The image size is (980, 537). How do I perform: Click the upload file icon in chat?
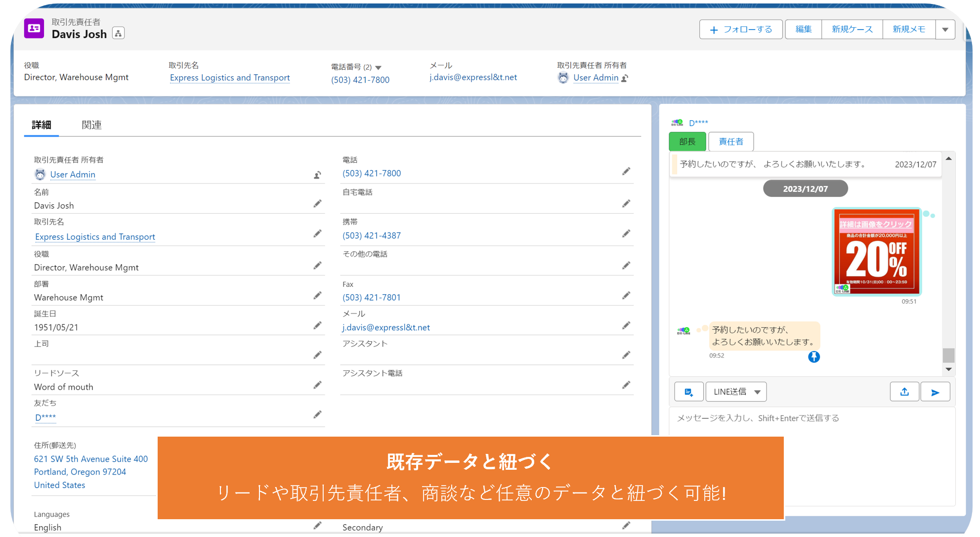click(x=904, y=392)
